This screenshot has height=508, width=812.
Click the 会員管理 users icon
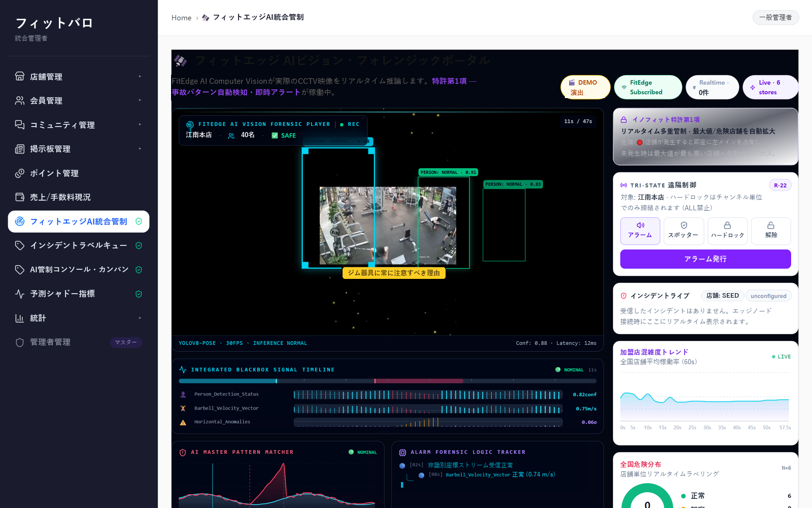pyautogui.click(x=20, y=101)
